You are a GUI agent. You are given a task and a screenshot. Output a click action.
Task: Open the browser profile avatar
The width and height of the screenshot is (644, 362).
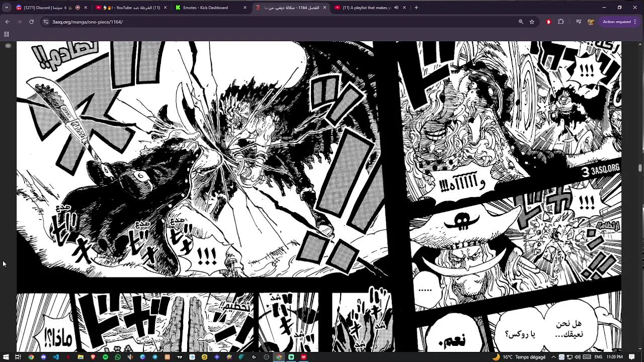(591, 22)
